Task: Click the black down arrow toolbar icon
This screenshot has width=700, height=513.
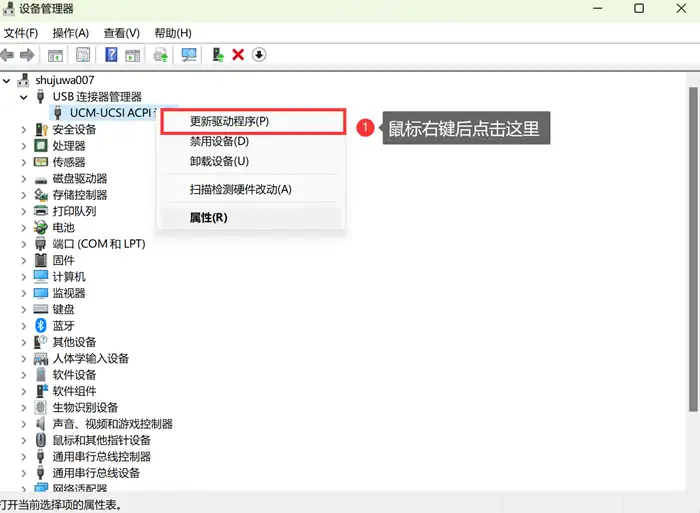Action: [259, 55]
